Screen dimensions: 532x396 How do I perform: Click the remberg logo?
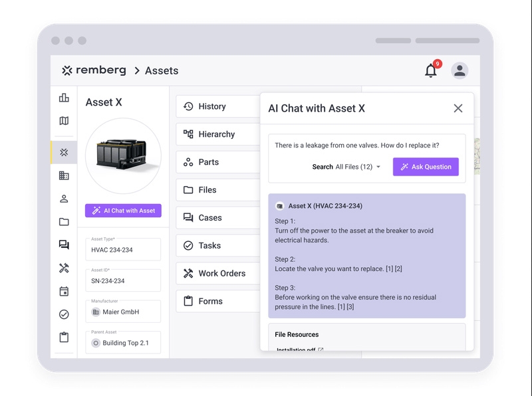pyautogui.click(x=94, y=70)
